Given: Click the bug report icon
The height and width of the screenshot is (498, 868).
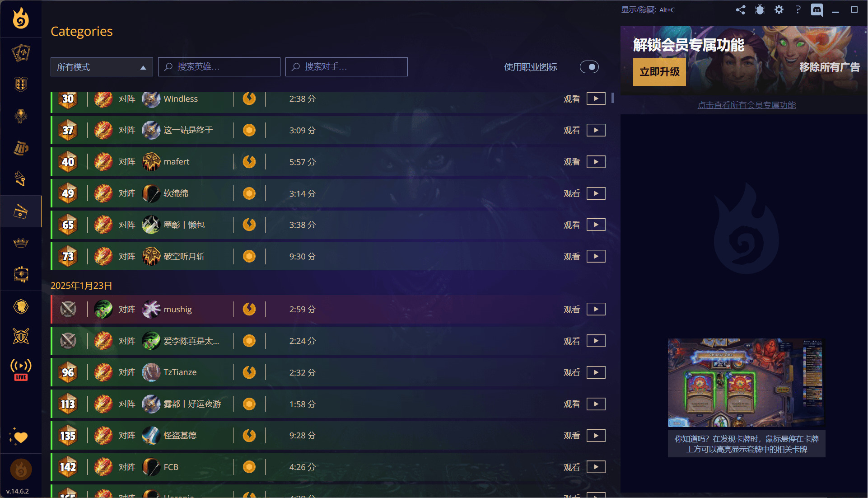Looking at the screenshot, I should point(760,9).
